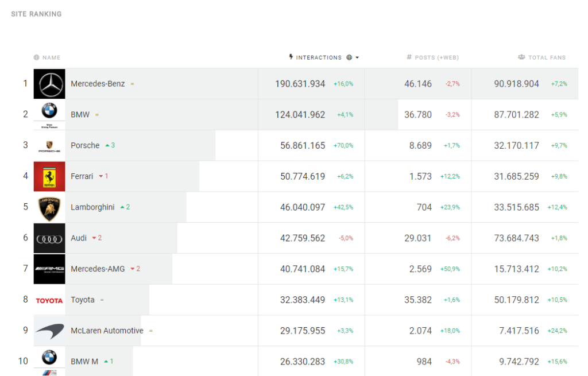Viewport: 588px width, 376px height.
Task: Select BMW total fans 87.701.282
Action: (x=516, y=114)
